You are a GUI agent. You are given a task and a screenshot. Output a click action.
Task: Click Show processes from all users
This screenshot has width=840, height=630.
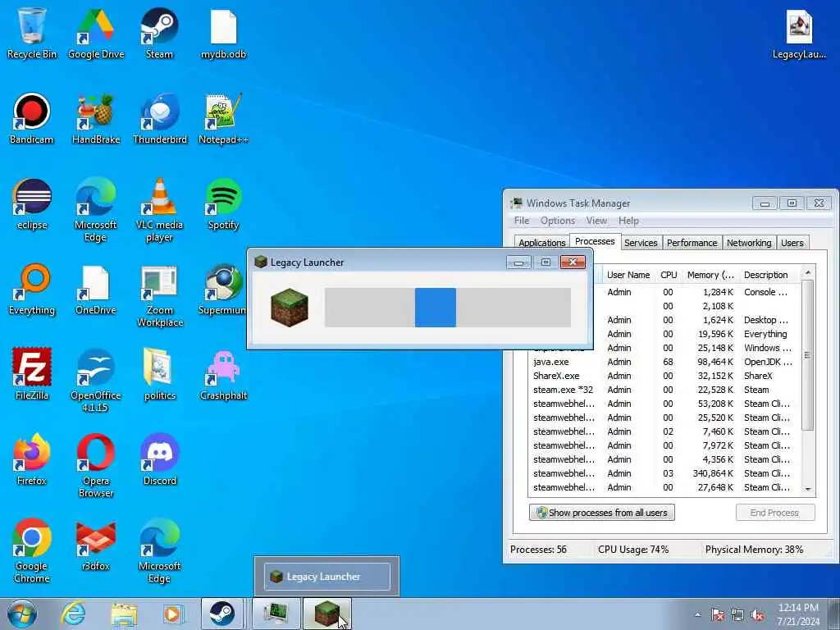(x=601, y=513)
